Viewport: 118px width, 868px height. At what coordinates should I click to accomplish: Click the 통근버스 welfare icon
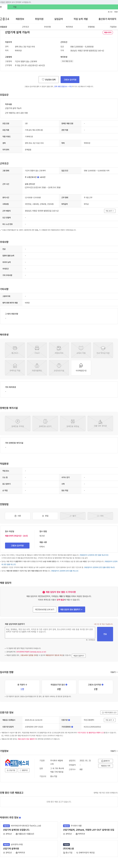15,350
